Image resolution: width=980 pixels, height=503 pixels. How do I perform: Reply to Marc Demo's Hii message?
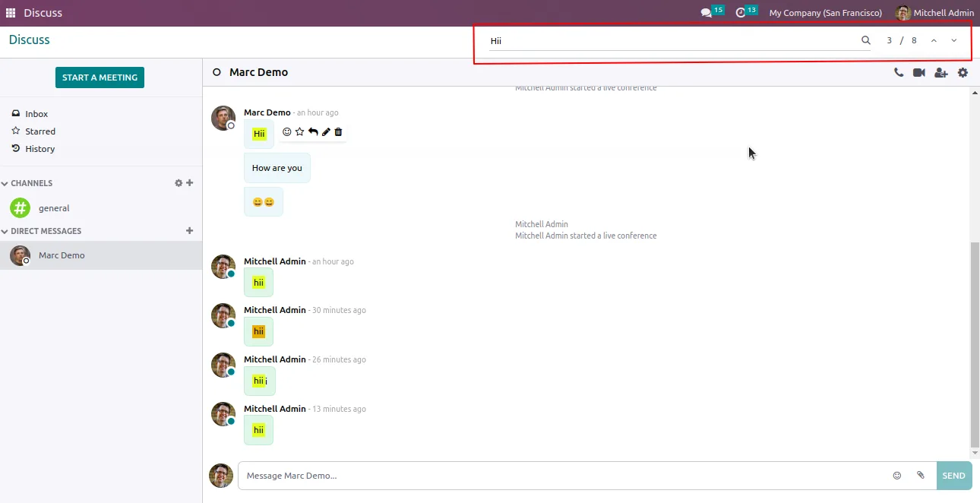313,131
